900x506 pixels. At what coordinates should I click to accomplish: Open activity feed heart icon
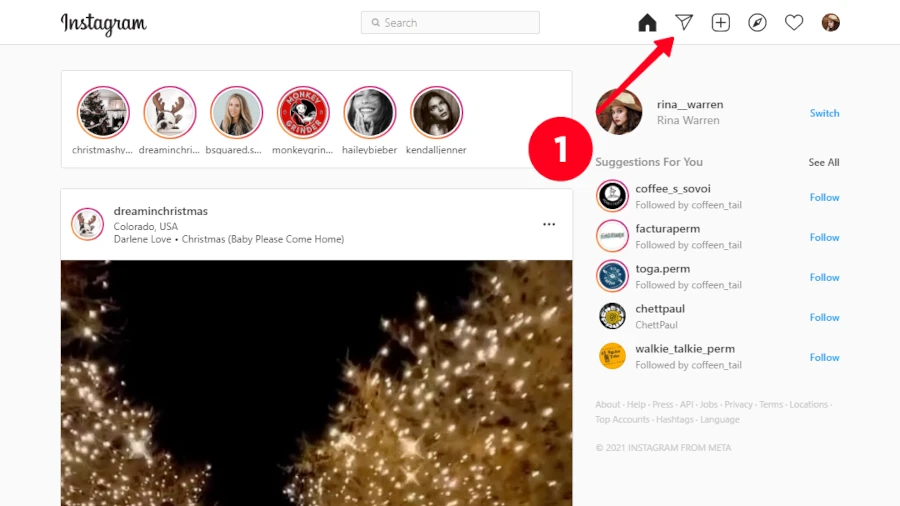794,23
